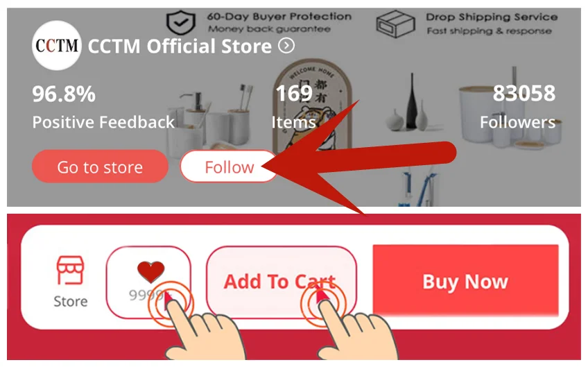Show the 83058 Followers count

click(x=517, y=108)
